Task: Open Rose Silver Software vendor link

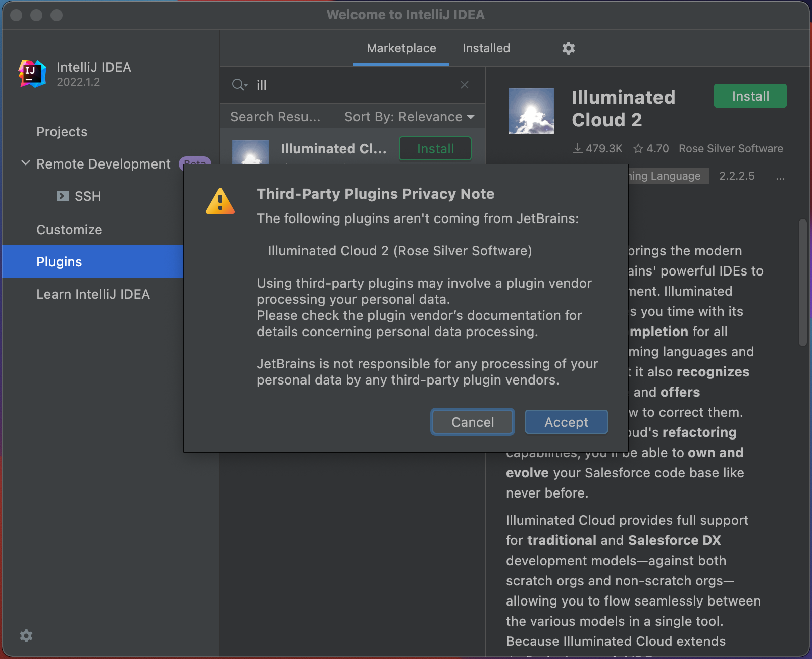Action: click(x=731, y=149)
